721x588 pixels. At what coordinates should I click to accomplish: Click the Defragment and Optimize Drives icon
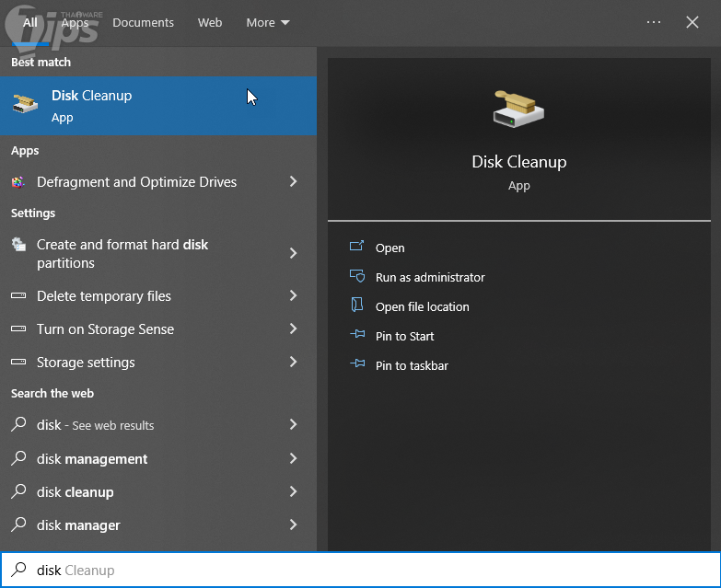(18, 182)
